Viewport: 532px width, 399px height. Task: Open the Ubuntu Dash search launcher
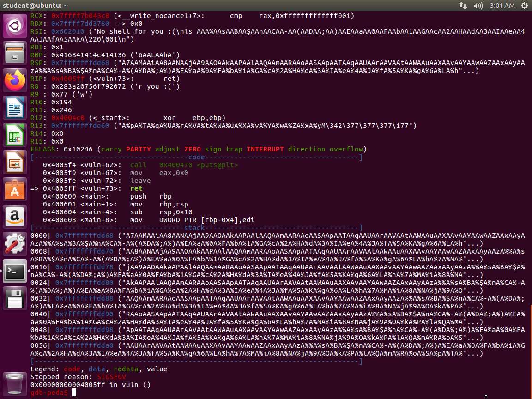[15, 26]
